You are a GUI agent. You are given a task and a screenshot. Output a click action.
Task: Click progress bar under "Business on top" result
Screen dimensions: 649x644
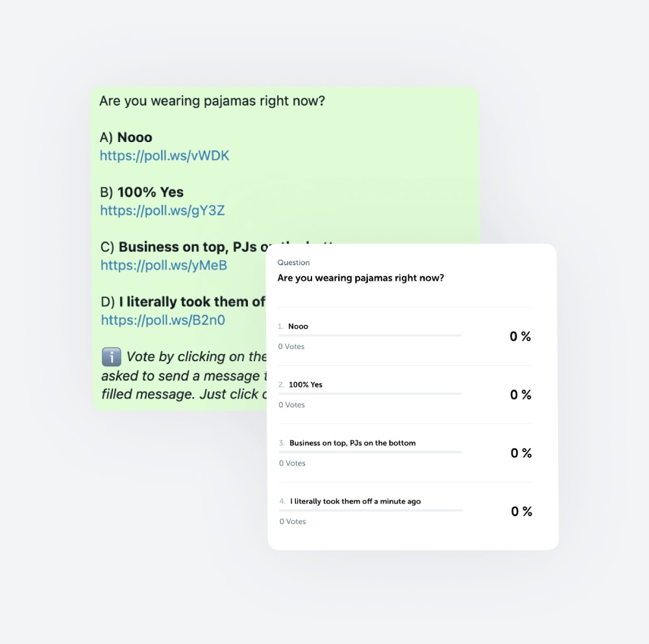[370, 452]
